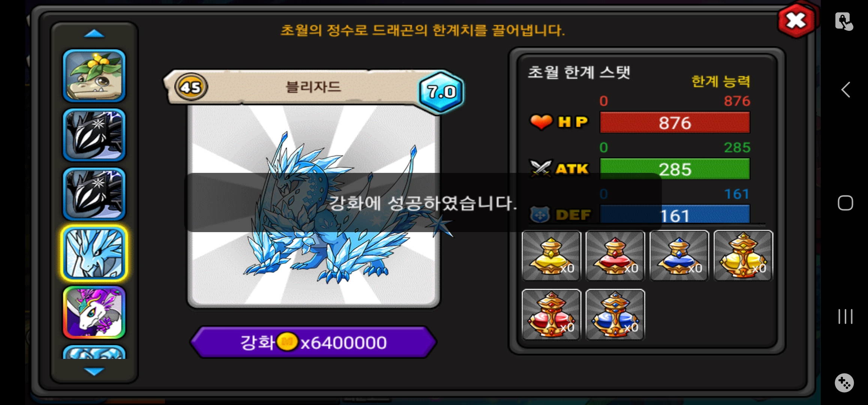
Task: Select the highlighted ice dragon portrait
Action: (x=94, y=253)
